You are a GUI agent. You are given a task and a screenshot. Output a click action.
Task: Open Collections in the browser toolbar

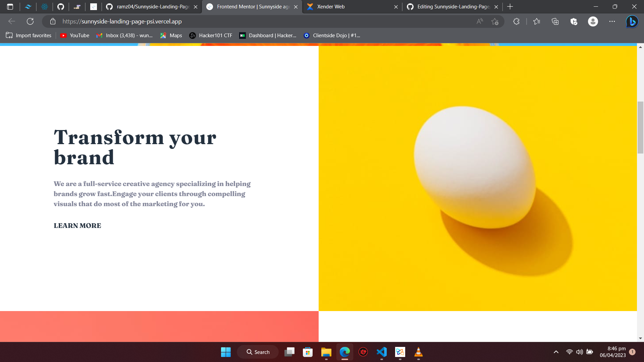tap(555, 21)
